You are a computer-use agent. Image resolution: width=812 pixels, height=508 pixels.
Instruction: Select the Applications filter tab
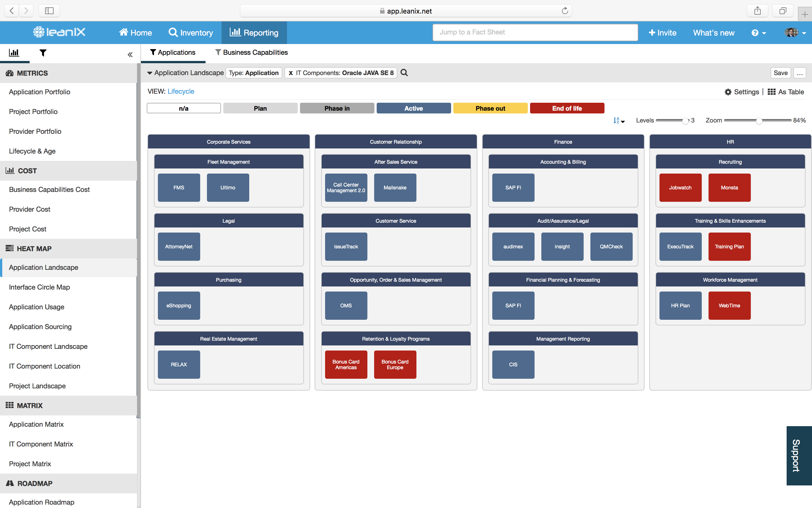click(173, 52)
